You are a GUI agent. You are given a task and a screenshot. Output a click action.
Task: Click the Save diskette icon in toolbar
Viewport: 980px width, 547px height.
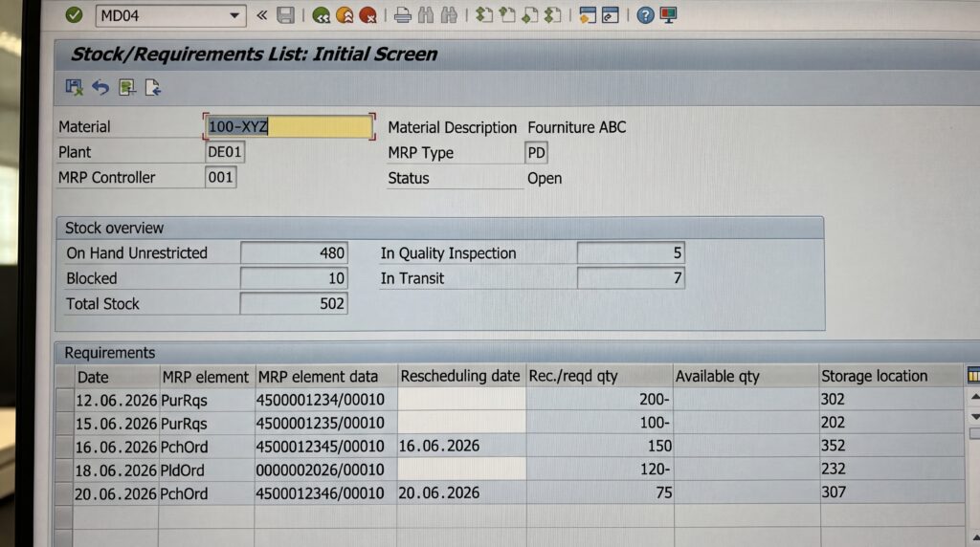pyautogui.click(x=285, y=15)
